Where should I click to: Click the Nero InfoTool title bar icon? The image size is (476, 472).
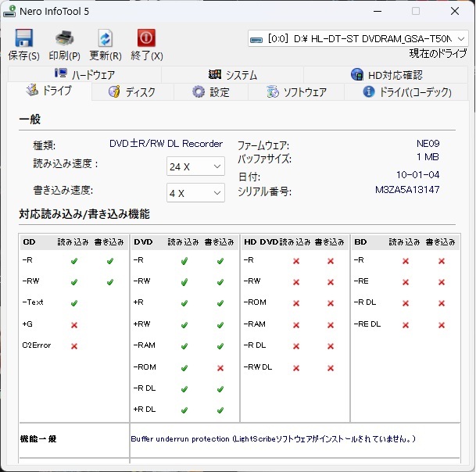pos(9,11)
